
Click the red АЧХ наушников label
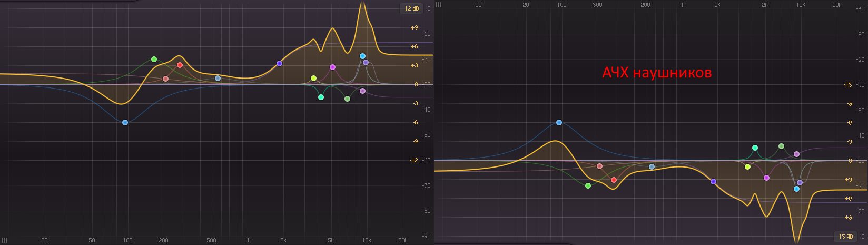657,73
